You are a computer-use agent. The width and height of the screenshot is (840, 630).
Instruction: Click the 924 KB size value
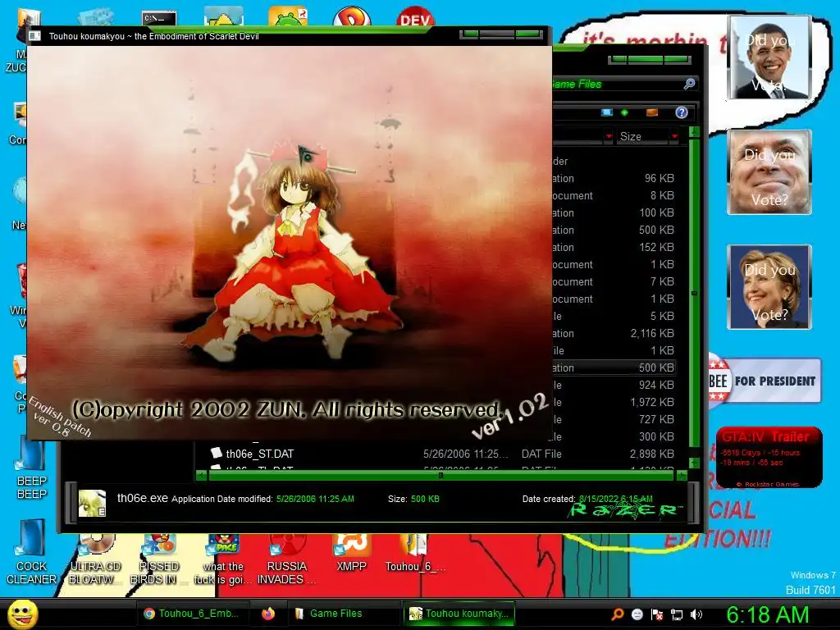656,385
